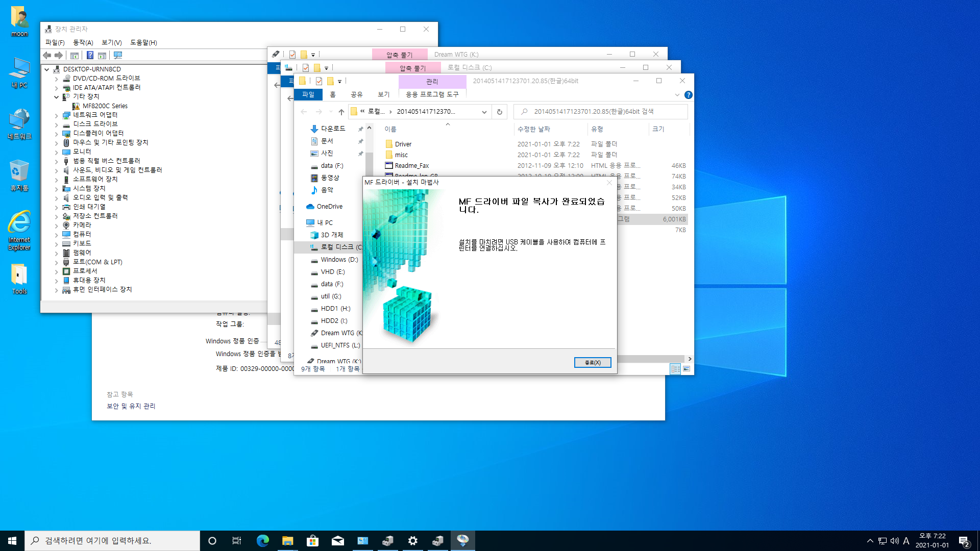
Task: Select Windows (D:) in navigation pane
Action: (339, 260)
